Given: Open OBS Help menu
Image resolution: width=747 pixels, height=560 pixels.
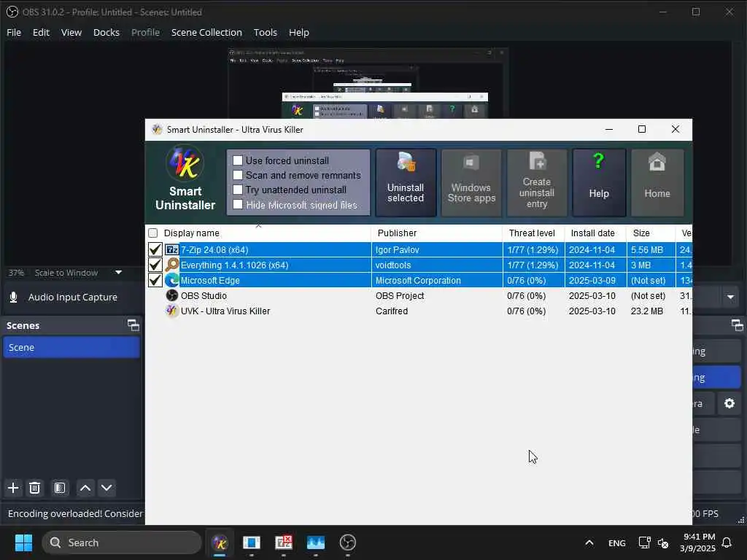Looking at the screenshot, I should (298, 32).
